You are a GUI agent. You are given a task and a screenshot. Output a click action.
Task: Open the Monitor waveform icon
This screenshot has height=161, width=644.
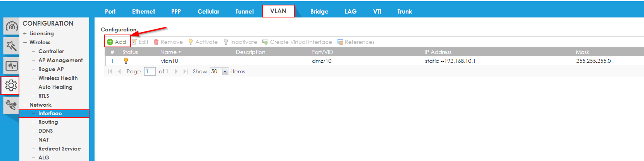(x=11, y=66)
